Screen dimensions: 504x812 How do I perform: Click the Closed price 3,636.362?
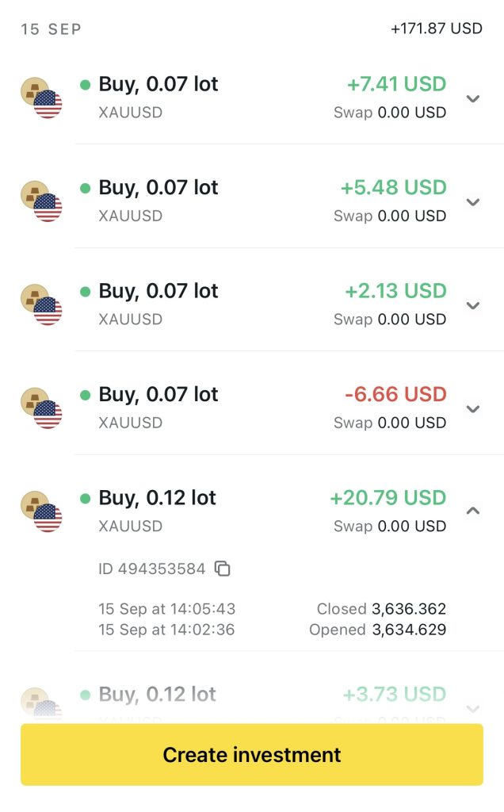click(408, 609)
